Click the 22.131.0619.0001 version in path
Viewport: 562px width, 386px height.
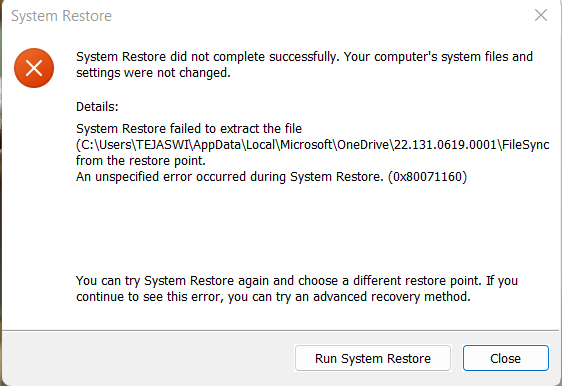coord(445,145)
